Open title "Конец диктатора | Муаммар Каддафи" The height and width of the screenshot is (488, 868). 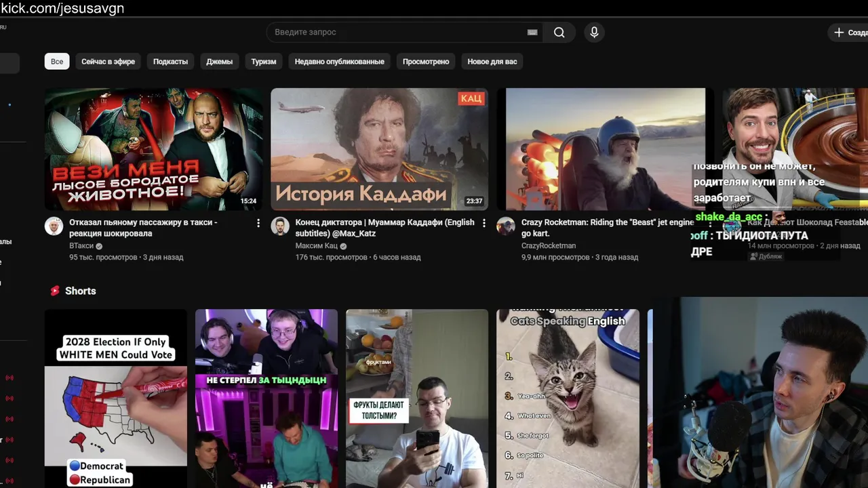(x=385, y=228)
